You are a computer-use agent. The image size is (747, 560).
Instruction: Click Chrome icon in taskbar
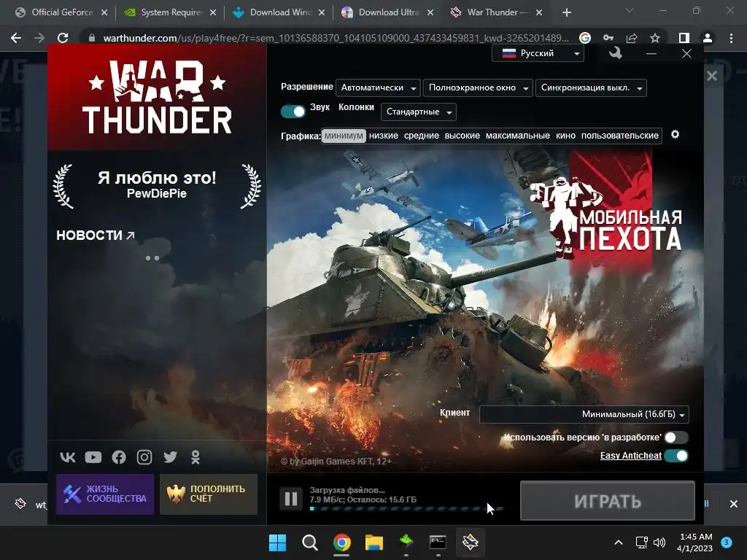pos(341,542)
